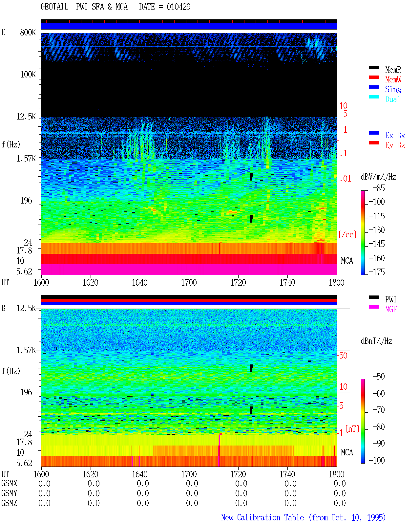Click the MGF legend label

pos(391,309)
